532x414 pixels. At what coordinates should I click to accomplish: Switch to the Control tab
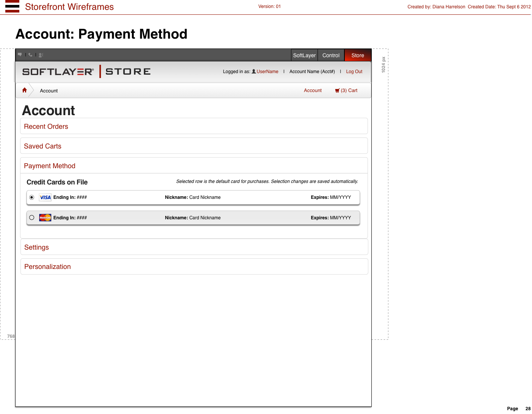point(331,55)
